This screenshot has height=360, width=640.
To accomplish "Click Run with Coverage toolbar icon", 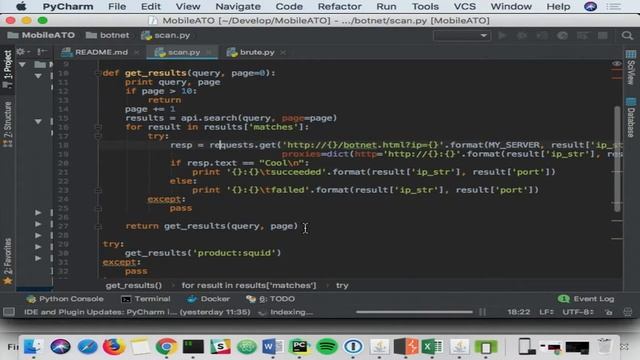I will click(542, 36).
